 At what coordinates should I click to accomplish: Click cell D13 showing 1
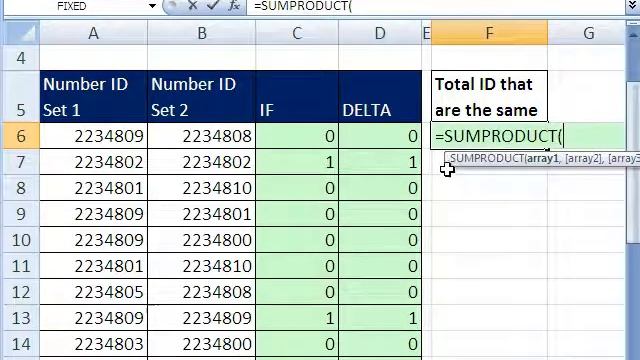click(x=380, y=318)
